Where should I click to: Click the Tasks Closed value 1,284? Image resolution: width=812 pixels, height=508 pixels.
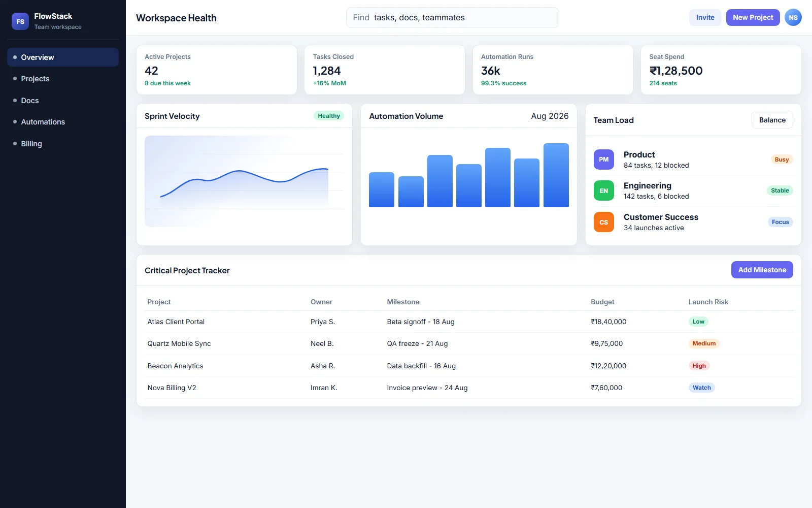327,71
